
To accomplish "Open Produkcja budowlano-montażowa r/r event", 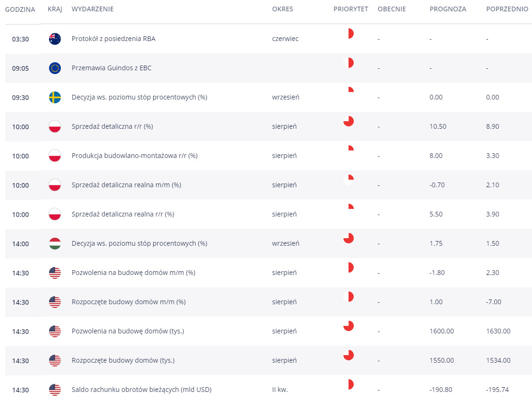I will (134, 156).
